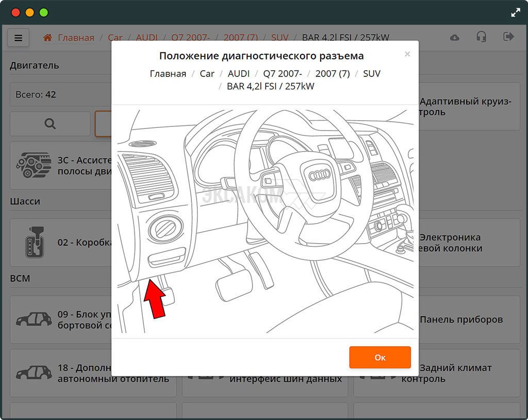Open Панель приборов module tile

tap(461, 319)
